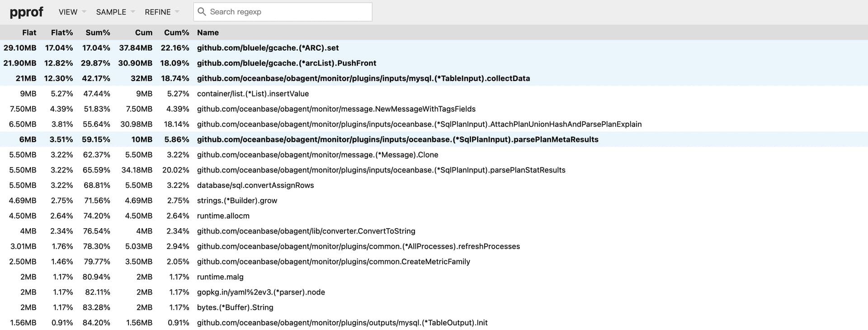
Task: Select (*SqlPlanInput).parsePlanMetaResults row
Action: pos(434,139)
